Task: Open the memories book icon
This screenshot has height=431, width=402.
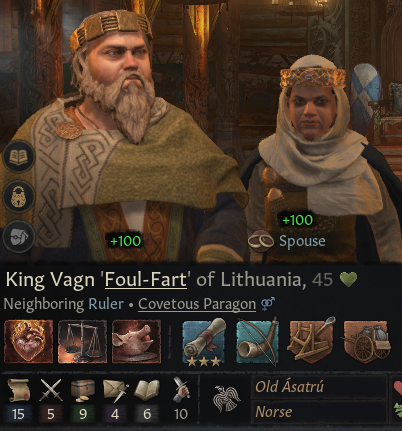Action: click(x=19, y=157)
